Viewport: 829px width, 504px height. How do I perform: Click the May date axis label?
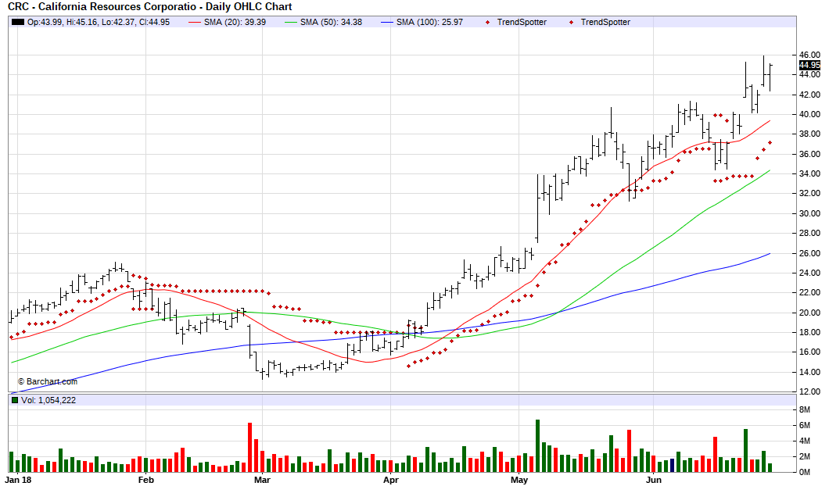(519, 480)
